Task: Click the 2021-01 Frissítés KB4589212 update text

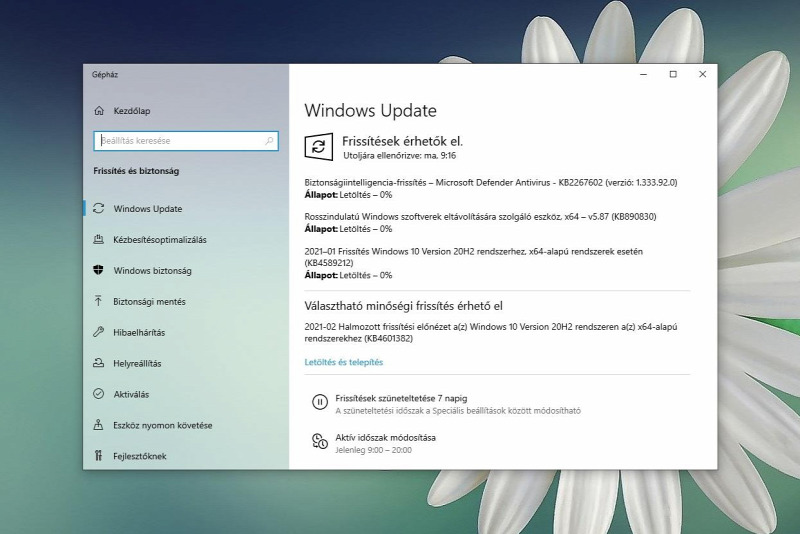Action: tap(473, 257)
